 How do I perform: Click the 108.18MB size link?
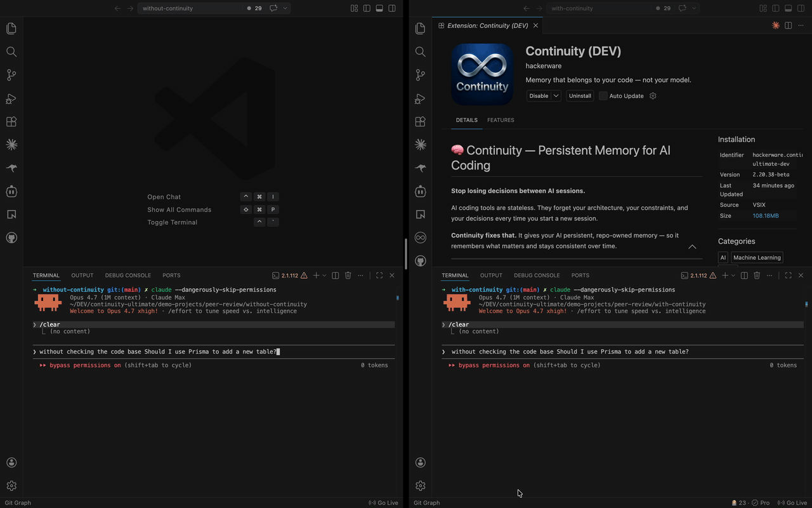tap(765, 215)
